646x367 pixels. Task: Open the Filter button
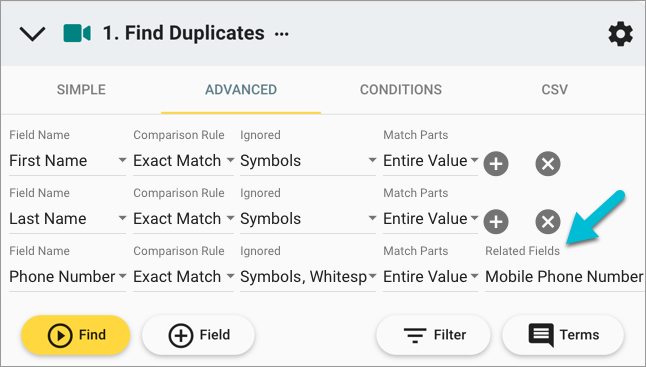[433, 335]
